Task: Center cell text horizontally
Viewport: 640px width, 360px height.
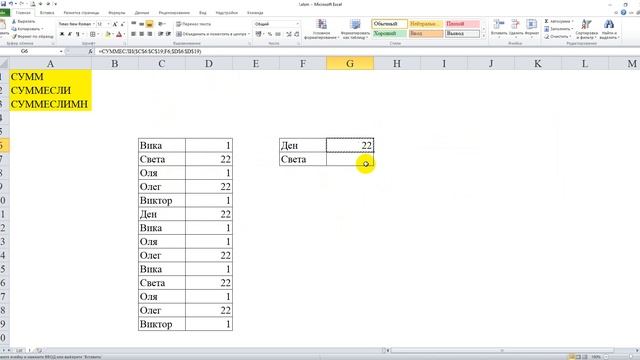Action: pyautogui.click(x=142, y=34)
